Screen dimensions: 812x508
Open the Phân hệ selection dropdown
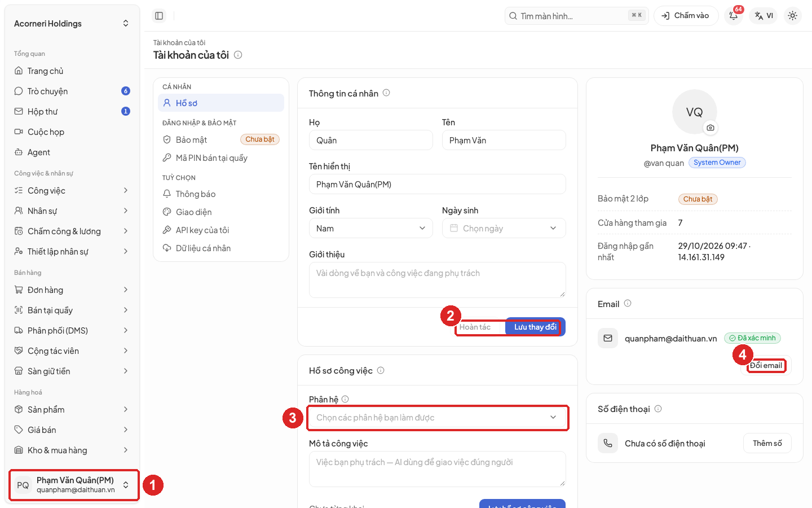coord(438,418)
